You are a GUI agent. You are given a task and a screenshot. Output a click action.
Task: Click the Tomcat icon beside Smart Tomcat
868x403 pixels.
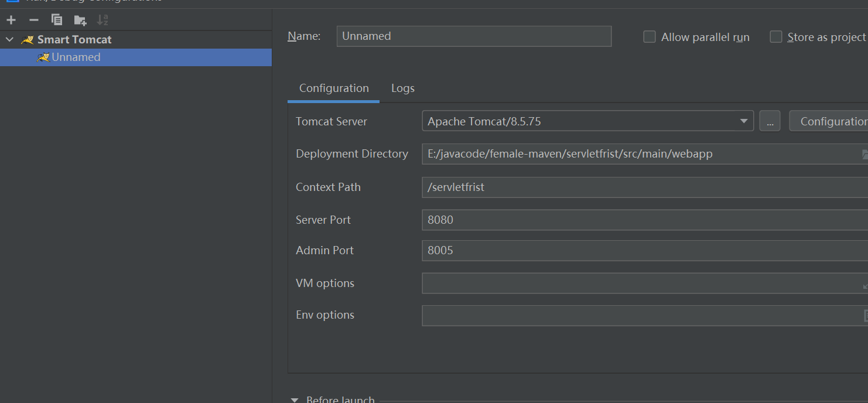point(28,40)
